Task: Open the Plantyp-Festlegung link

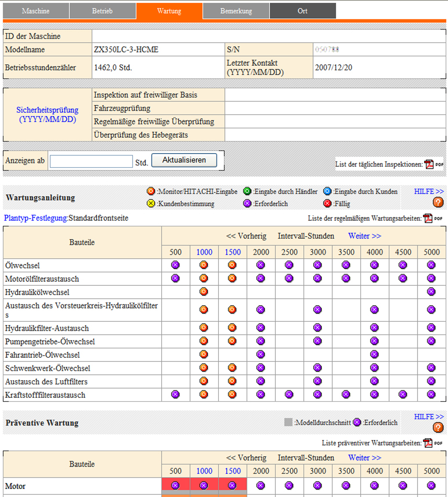Action: 35,218
